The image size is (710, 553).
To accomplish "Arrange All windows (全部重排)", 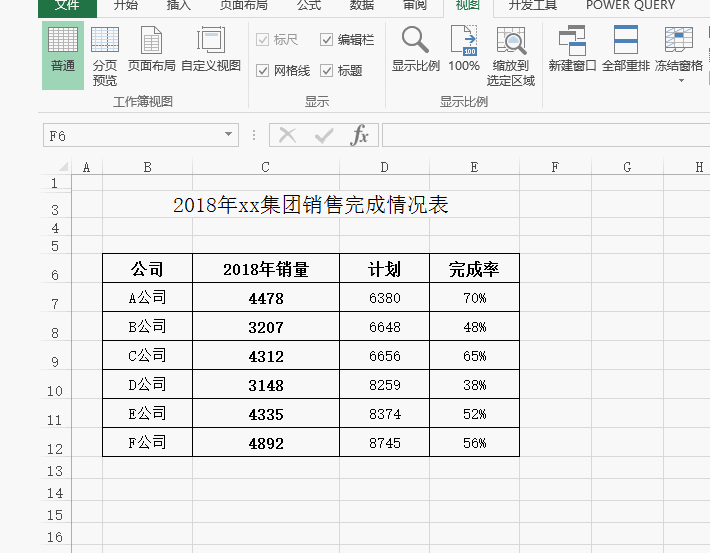I will coord(626,49).
